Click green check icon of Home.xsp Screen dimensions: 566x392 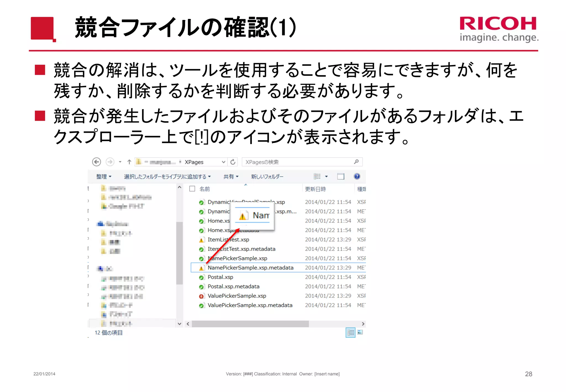click(x=202, y=221)
